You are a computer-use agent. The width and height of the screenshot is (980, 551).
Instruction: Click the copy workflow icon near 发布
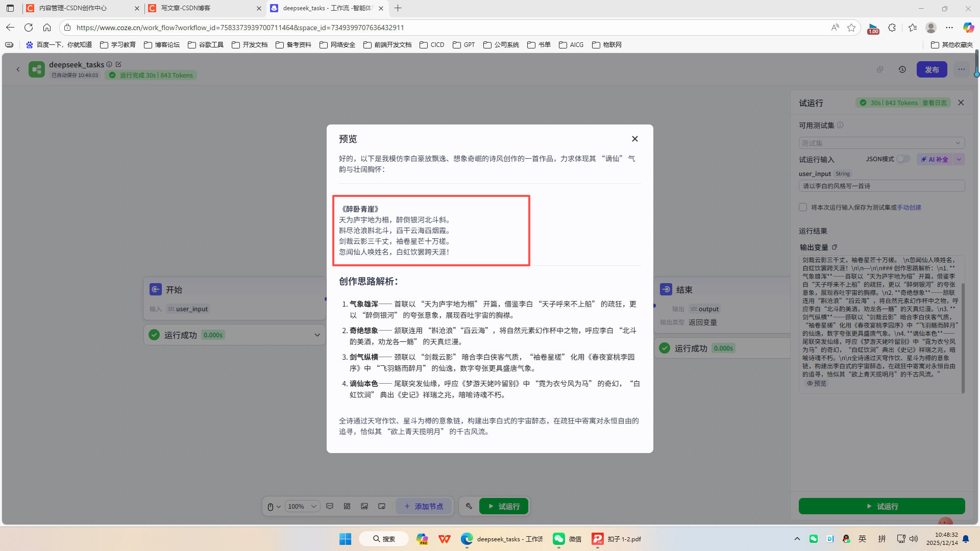pos(880,69)
